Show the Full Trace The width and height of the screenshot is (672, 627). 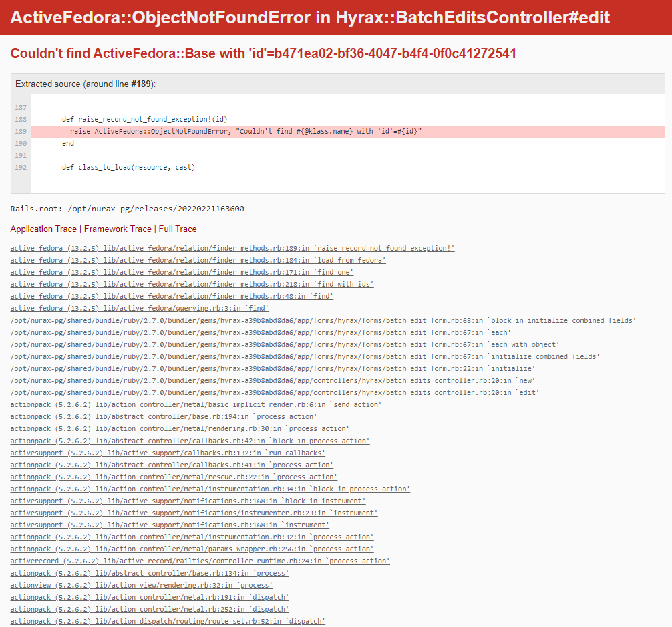178,229
